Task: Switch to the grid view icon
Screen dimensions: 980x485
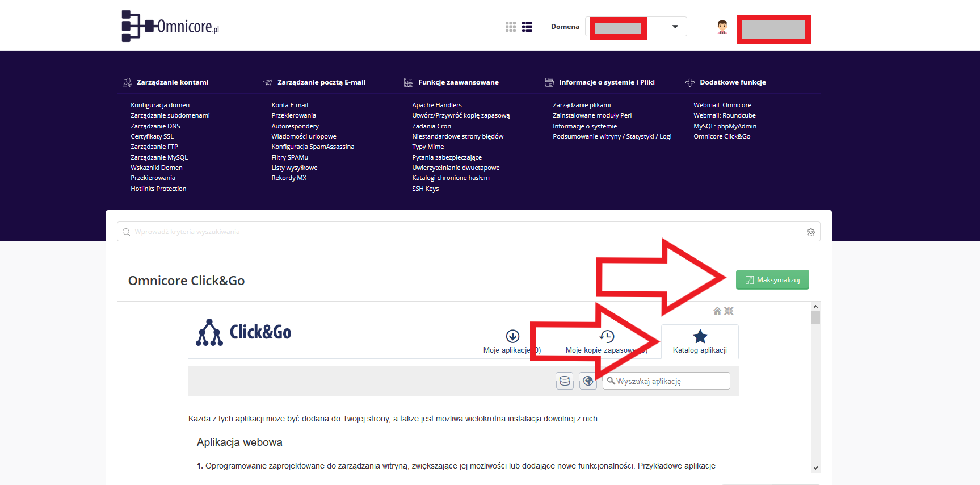Action: [511, 27]
